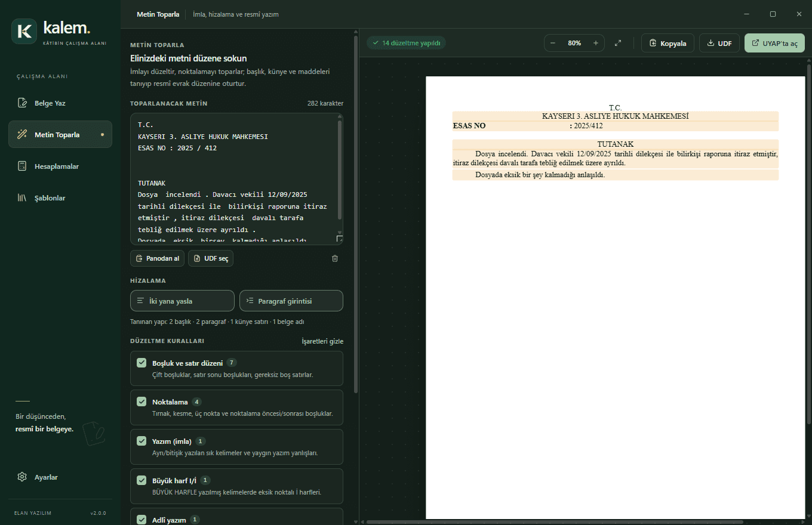This screenshot has height=525, width=812.
Task: Click the Kopyala clipboard icon
Action: click(653, 43)
